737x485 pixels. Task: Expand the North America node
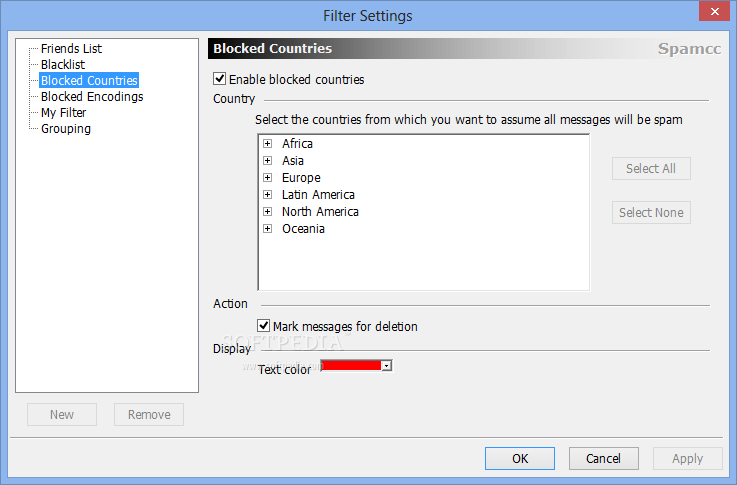267,211
